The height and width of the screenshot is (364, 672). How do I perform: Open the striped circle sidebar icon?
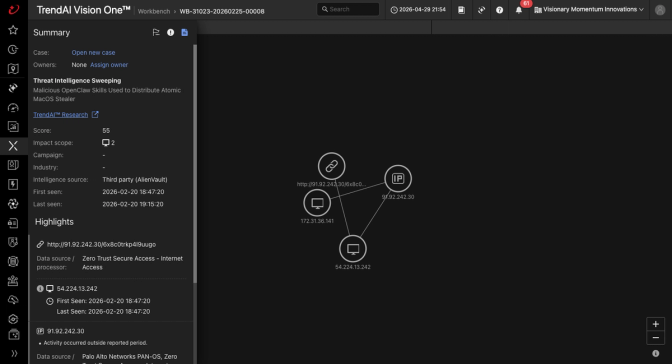click(x=13, y=262)
